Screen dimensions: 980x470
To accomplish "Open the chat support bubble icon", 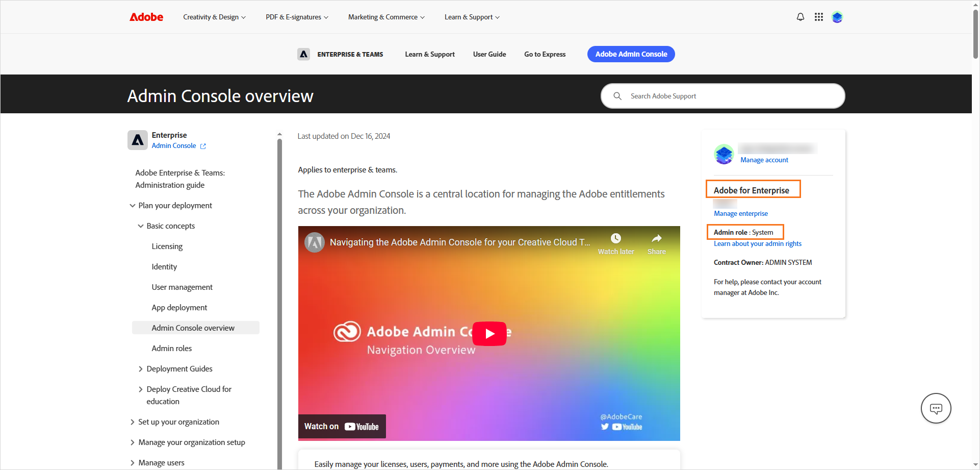I will [936, 408].
